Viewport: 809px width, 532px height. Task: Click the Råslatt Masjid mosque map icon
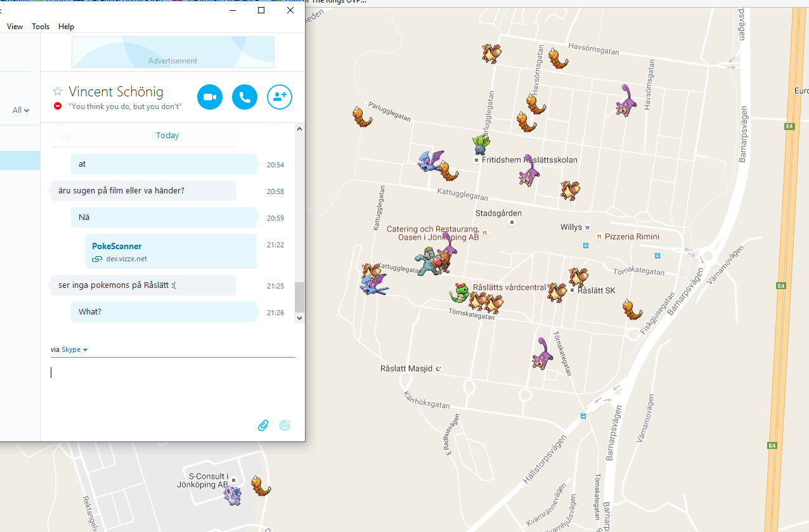tap(437, 368)
